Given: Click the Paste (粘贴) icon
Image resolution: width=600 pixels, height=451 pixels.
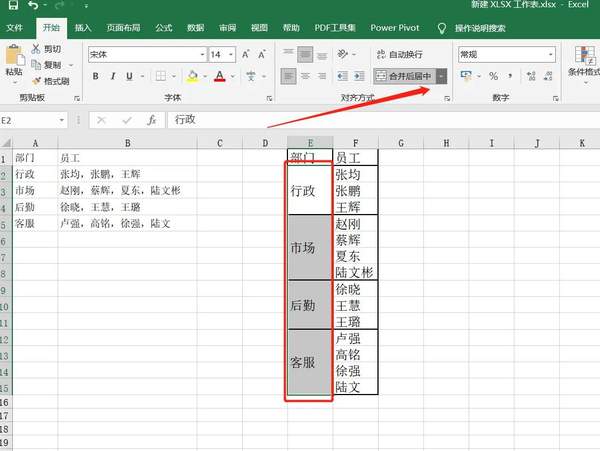Looking at the screenshot, I should (14, 59).
